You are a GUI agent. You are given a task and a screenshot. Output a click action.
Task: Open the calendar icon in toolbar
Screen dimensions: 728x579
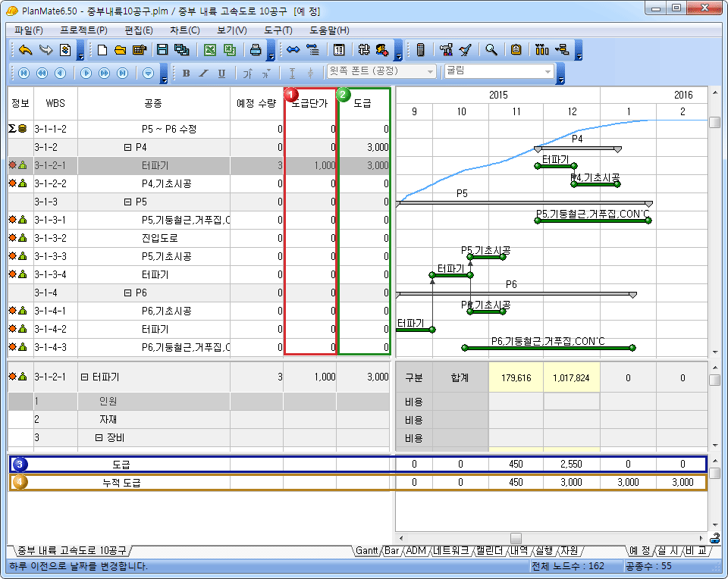pyautogui.click(x=339, y=50)
